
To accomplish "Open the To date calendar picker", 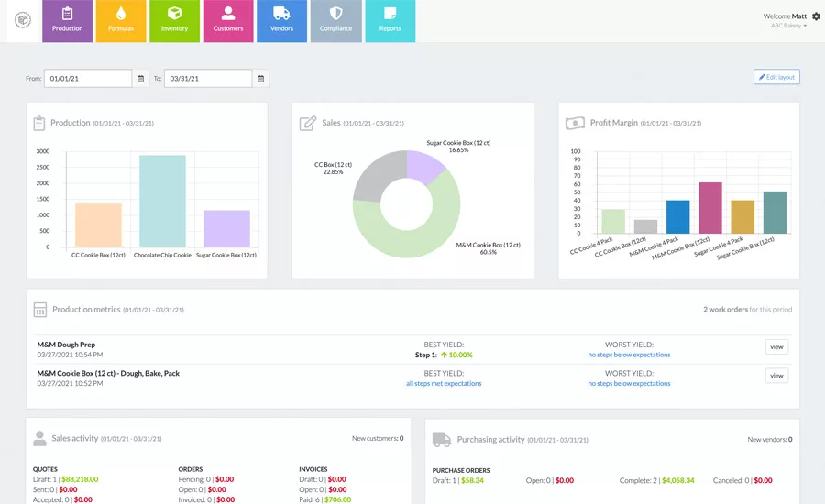I will pyautogui.click(x=261, y=79).
